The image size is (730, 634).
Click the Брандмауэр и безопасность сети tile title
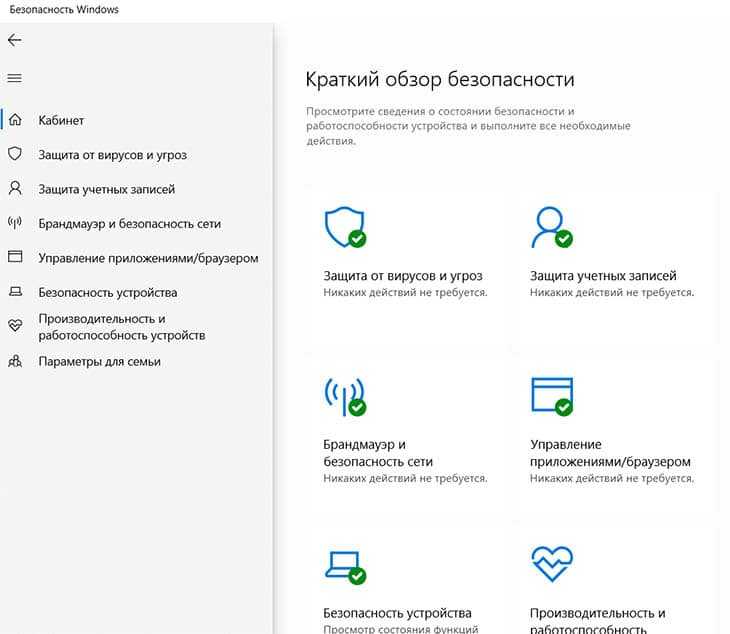(378, 453)
